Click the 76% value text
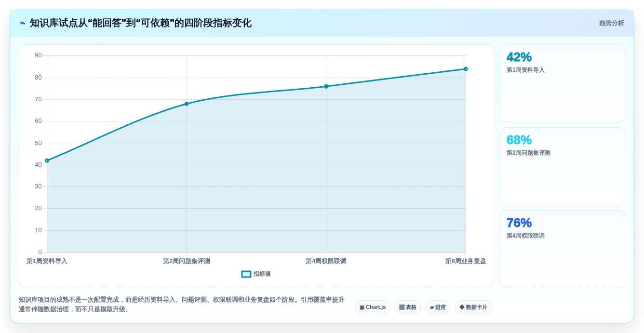 tap(519, 223)
